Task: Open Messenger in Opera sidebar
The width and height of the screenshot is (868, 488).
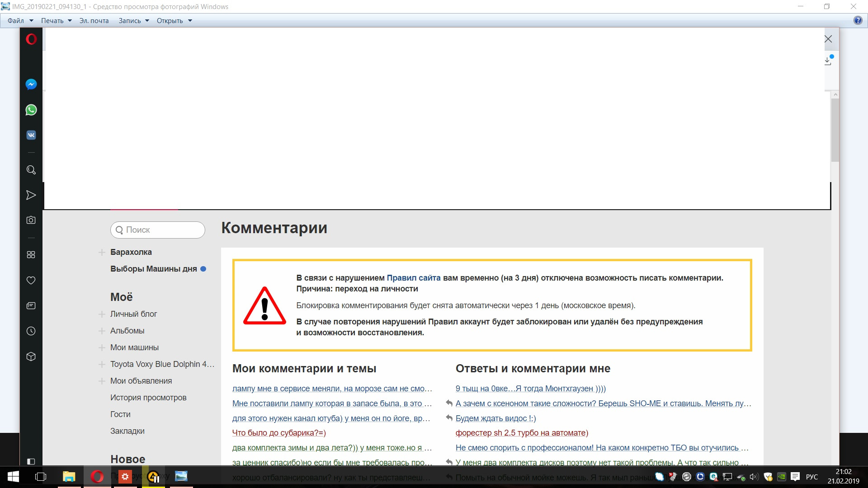Action: [x=31, y=84]
